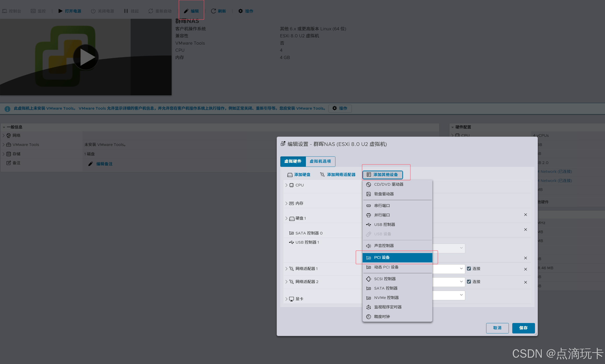Expand the Memory row in dialog

[286, 203]
